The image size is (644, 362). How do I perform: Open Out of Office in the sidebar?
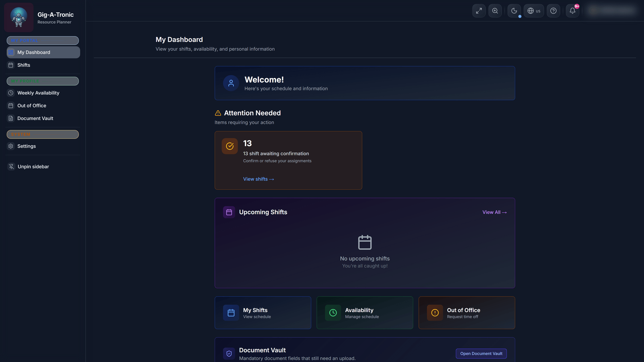click(x=43, y=106)
